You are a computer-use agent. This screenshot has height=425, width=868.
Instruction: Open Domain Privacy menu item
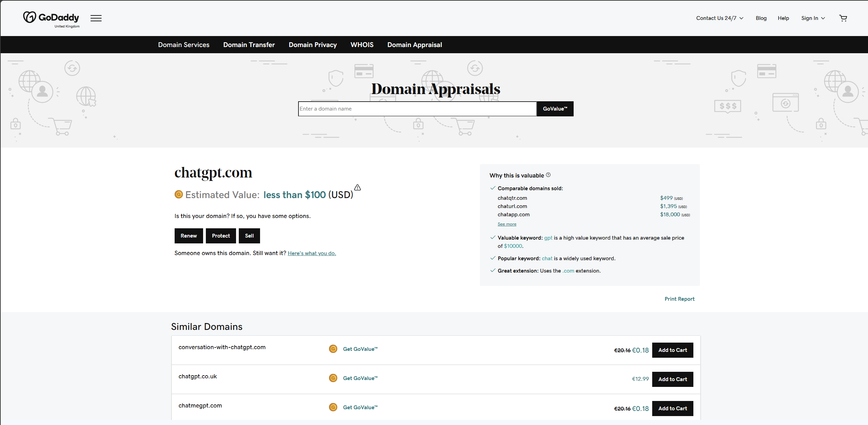[313, 45]
